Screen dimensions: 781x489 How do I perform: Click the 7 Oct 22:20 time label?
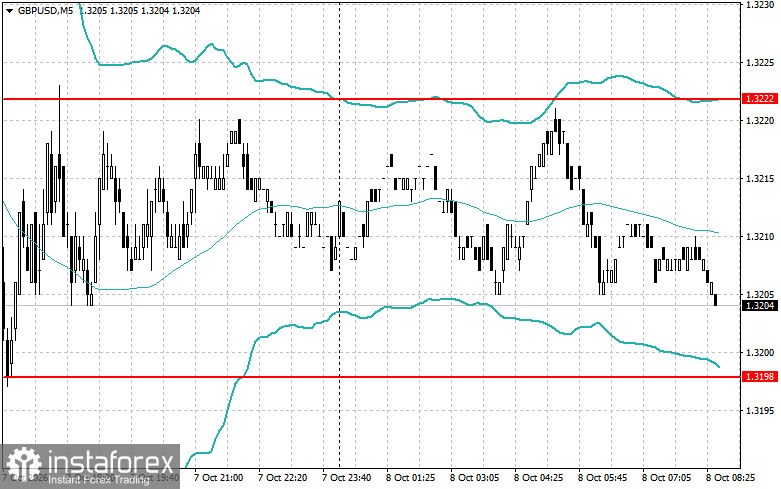[282, 478]
